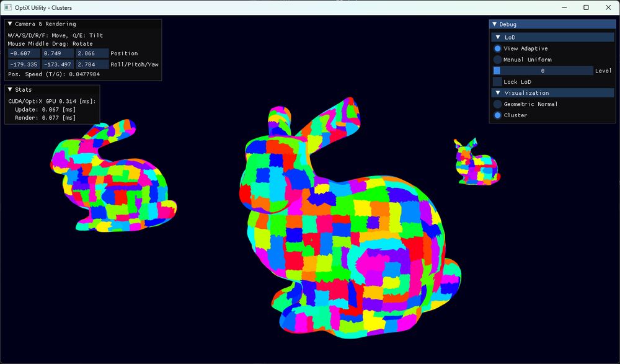Viewport: 620px width, 364px height.
Task: Click the 'Render: 0.077 [ms]' stat
Action: point(45,117)
